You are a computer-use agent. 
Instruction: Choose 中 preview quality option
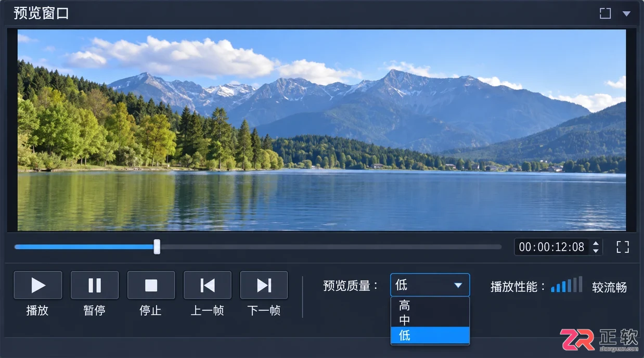tap(430, 320)
